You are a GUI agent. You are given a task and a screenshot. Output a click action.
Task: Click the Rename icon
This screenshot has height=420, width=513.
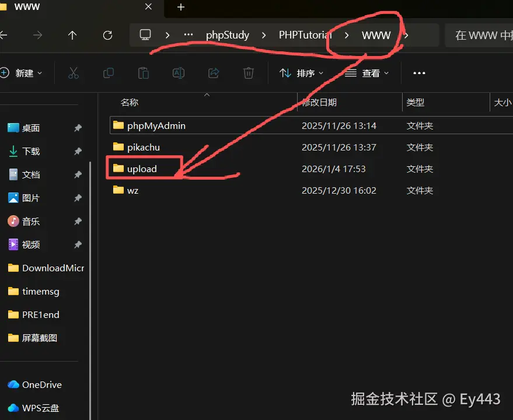pos(179,73)
